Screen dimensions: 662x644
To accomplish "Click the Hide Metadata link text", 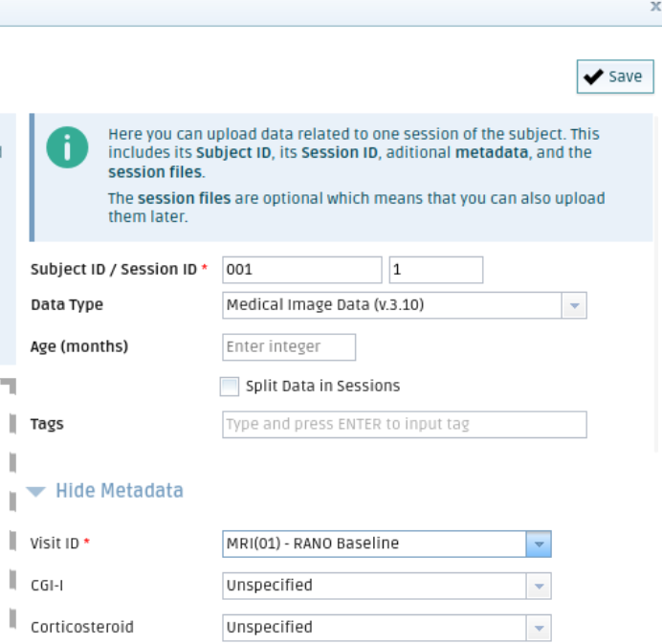I will 119,491.
